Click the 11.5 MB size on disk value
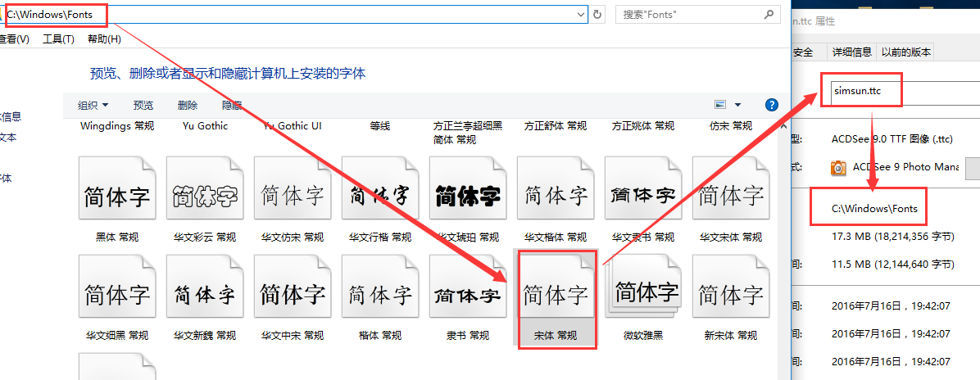 (x=893, y=265)
